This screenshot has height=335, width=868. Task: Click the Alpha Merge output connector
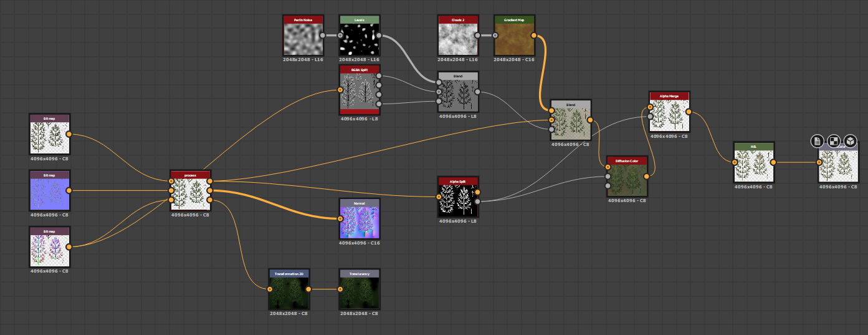coord(689,112)
